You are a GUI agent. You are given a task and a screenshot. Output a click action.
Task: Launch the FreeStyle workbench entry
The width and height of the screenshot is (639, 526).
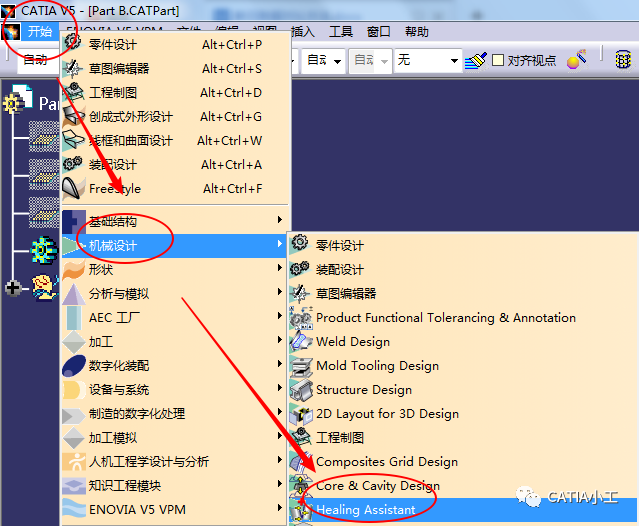[x=175, y=189]
